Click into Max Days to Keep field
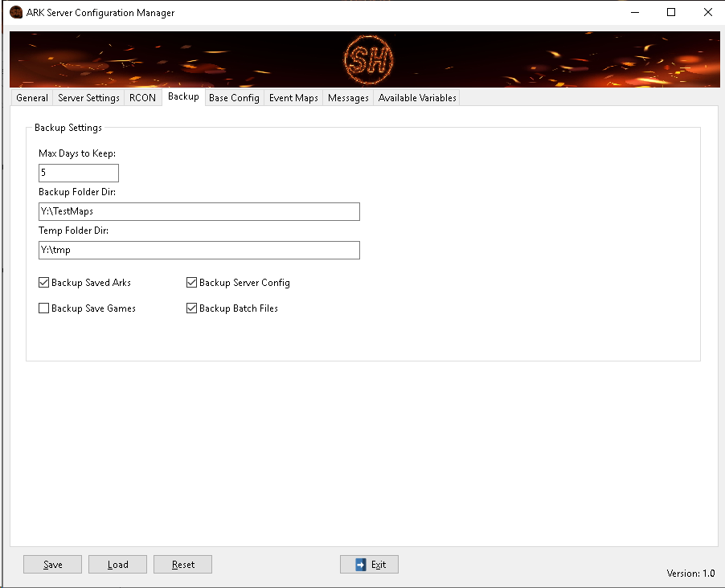This screenshot has height=588, width=725. point(79,173)
